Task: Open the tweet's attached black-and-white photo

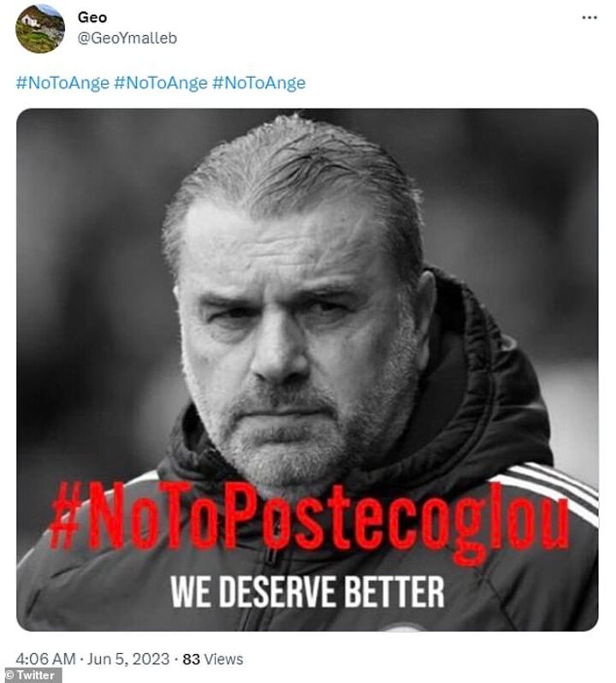Action: 307,369
